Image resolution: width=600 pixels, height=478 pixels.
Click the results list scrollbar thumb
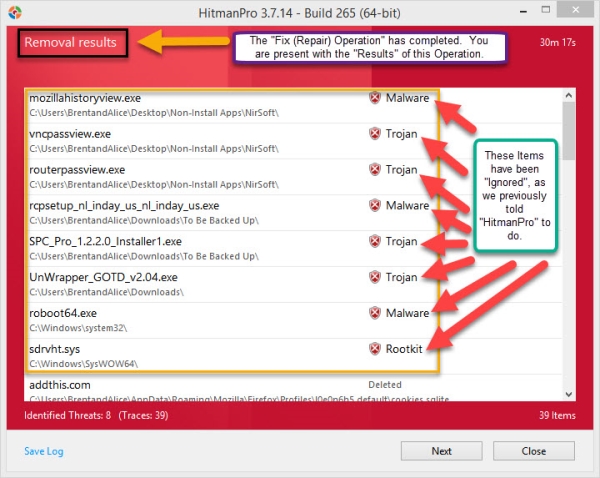(569, 131)
